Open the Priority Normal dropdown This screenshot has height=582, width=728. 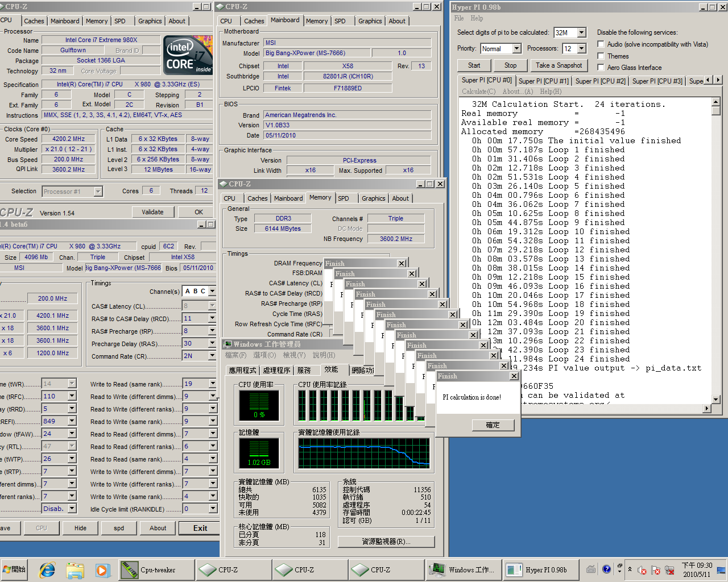pyautogui.click(x=516, y=49)
